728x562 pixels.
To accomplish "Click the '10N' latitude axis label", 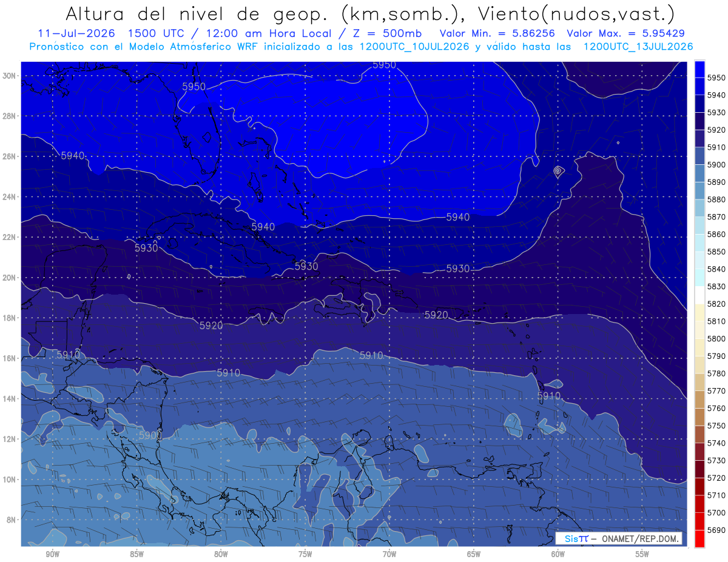I will point(10,480).
